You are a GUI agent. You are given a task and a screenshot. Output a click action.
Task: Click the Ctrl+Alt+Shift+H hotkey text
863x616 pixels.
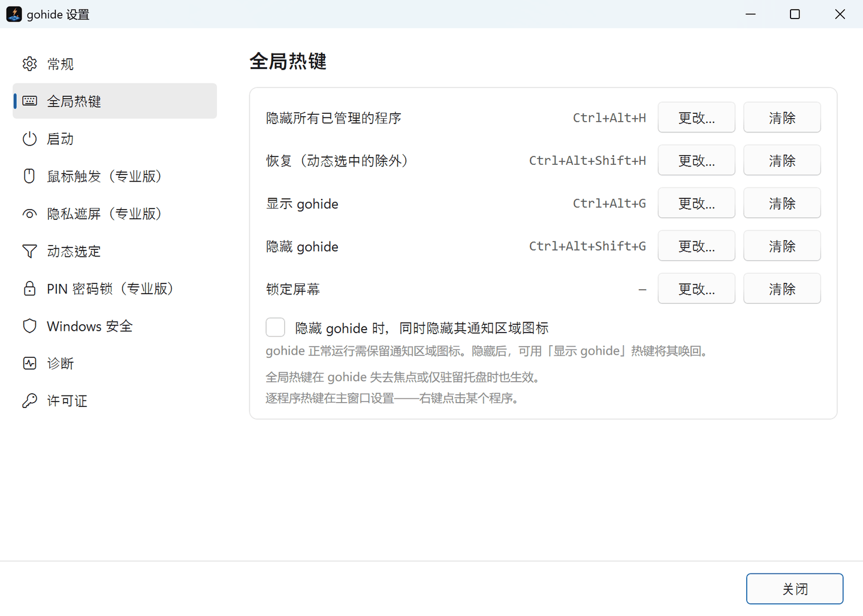587,160
